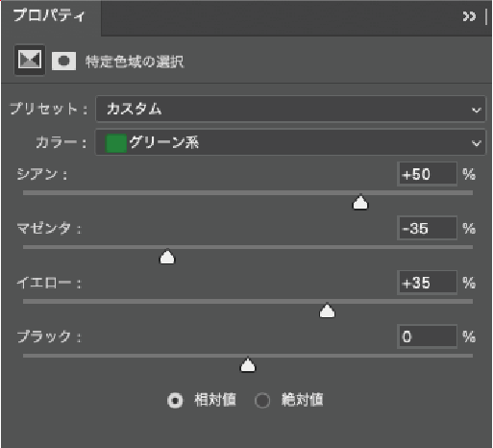Click the 特定色域の選択 label
The height and width of the screenshot is (448, 493).
135,62
